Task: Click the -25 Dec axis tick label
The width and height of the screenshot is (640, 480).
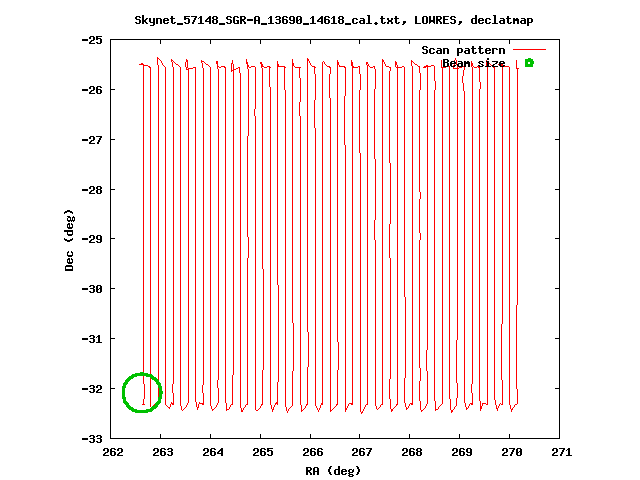Action: click(92, 40)
